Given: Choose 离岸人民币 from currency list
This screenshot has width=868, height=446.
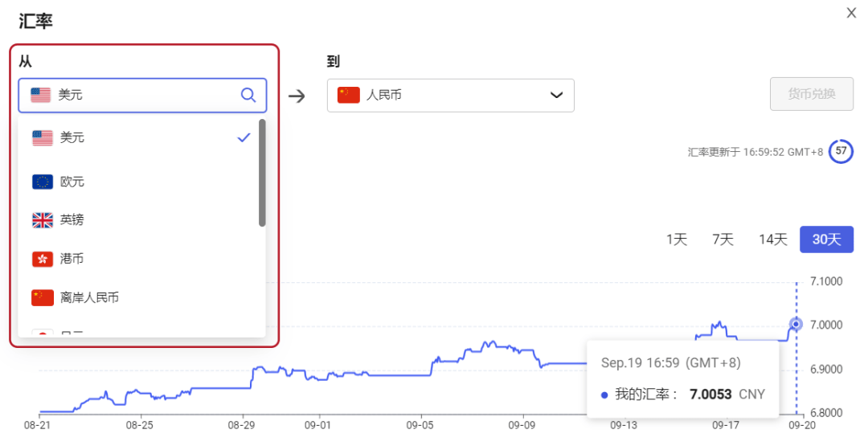Looking at the screenshot, I should click(x=89, y=297).
